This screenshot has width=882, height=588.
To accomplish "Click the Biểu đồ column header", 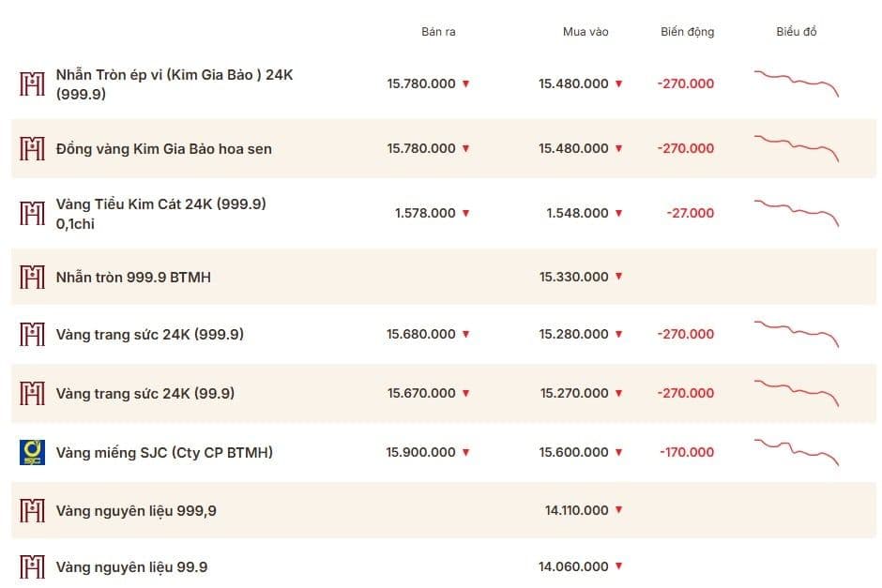I will click(797, 32).
